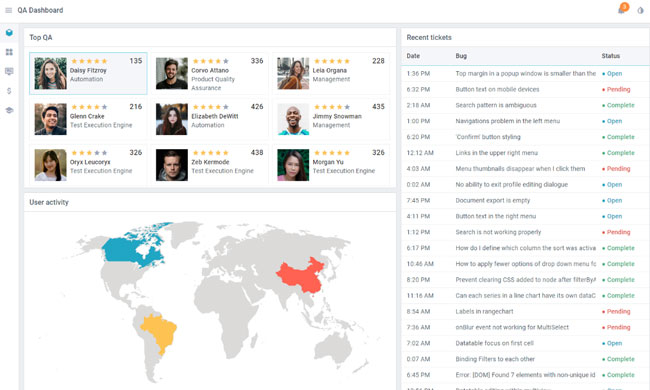
Task: Sort tickets by Date column header
Action: point(413,56)
